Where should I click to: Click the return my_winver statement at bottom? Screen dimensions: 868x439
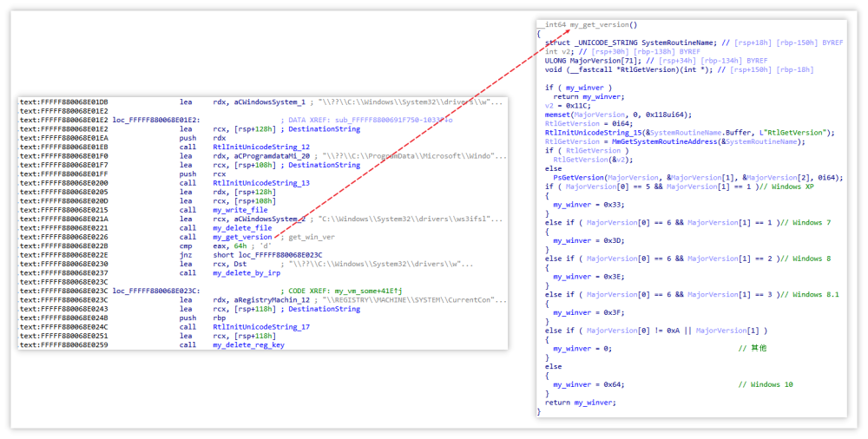(x=581, y=403)
